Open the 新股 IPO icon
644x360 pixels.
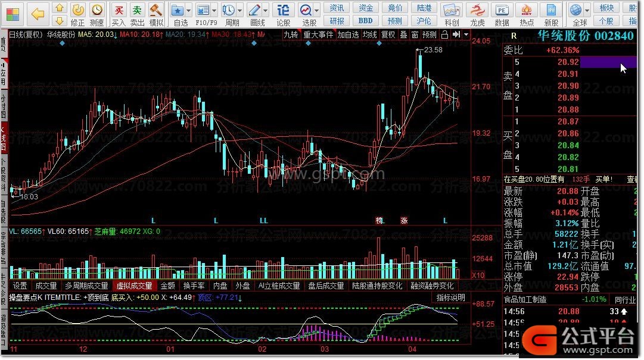click(551, 10)
